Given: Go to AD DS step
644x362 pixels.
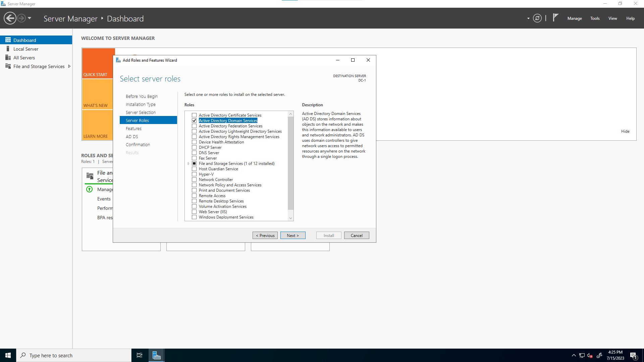Looking at the screenshot, I should [x=132, y=136].
